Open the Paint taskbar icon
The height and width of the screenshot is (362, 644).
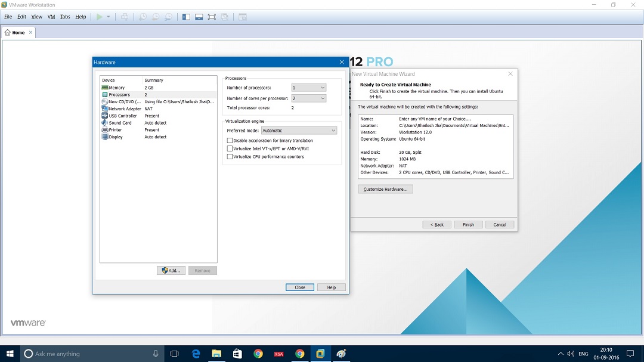(341, 354)
